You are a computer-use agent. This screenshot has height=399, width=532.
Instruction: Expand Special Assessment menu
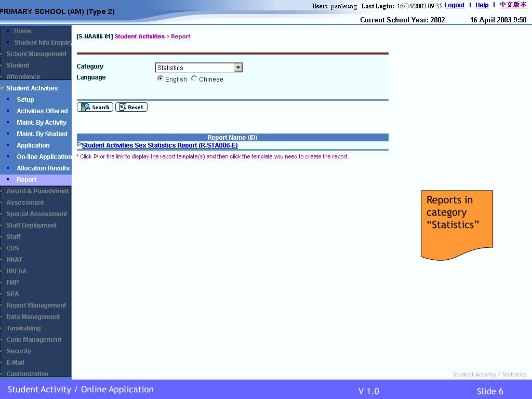point(37,214)
